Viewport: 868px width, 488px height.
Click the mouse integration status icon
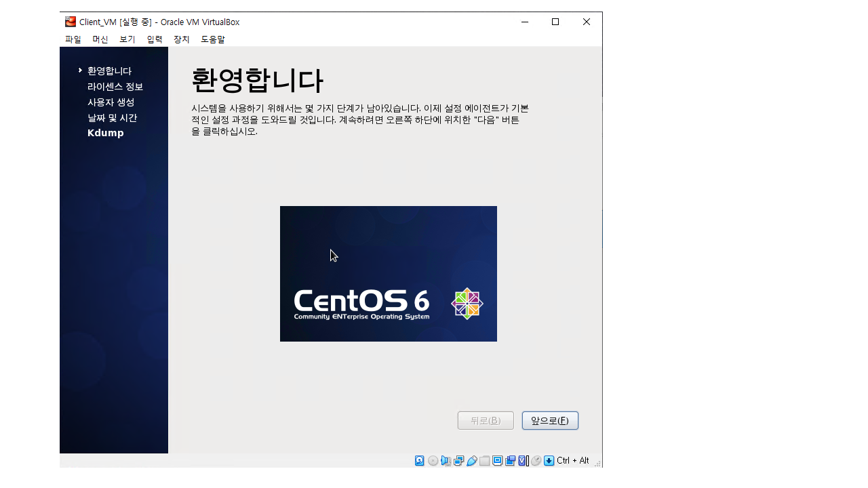point(536,461)
